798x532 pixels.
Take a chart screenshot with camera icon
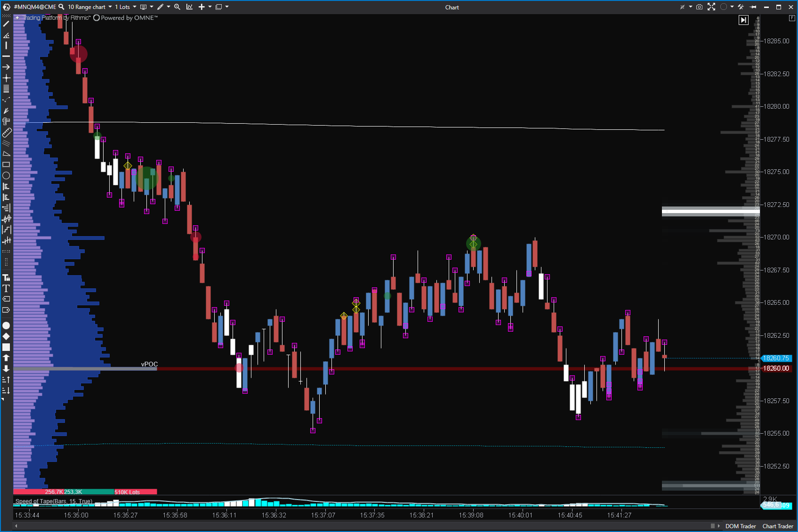699,7
